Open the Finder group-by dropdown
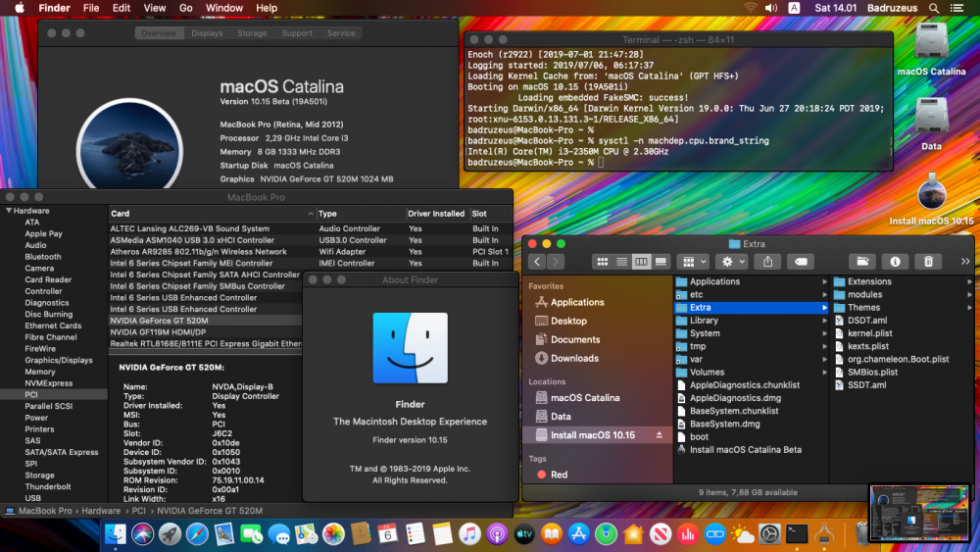Image resolution: width=980 pixels, height=552 pixels. pos(695,262)
